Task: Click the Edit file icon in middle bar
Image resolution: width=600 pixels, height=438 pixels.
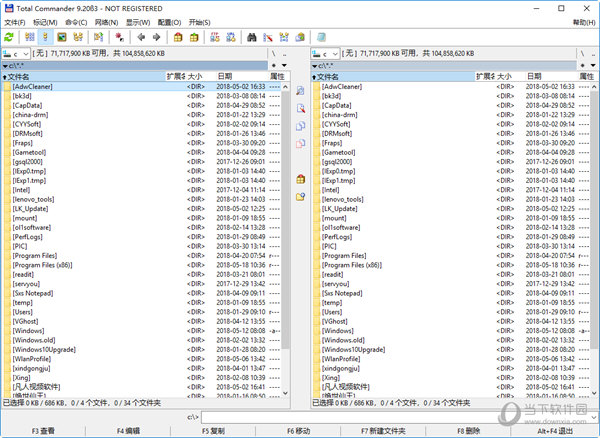Action: [x=300, y=108]
